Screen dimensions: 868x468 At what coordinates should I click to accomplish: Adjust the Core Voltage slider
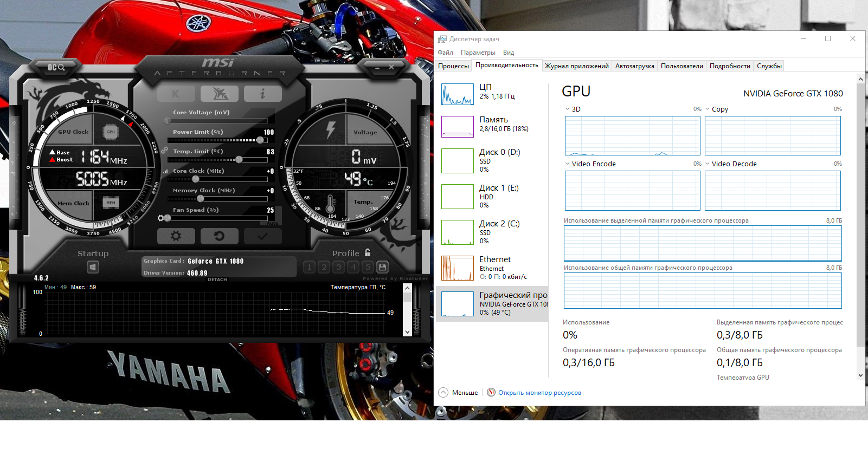[217, 121]
